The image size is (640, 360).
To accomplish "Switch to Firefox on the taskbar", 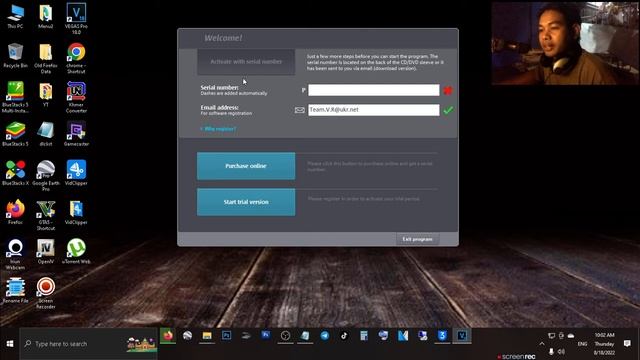I will [168, 336].
